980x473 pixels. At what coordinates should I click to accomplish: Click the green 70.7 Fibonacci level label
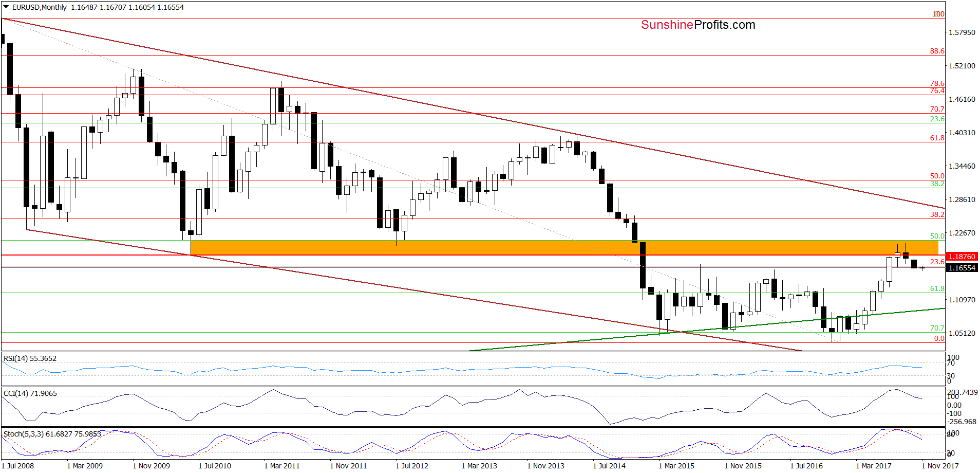click(x=937, y=328)
